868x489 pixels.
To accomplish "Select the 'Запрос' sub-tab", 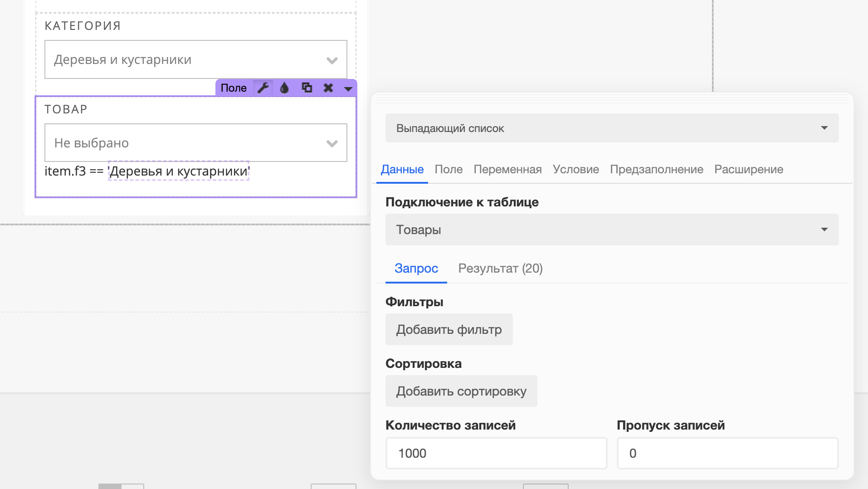I will click(x=416, y=269).
